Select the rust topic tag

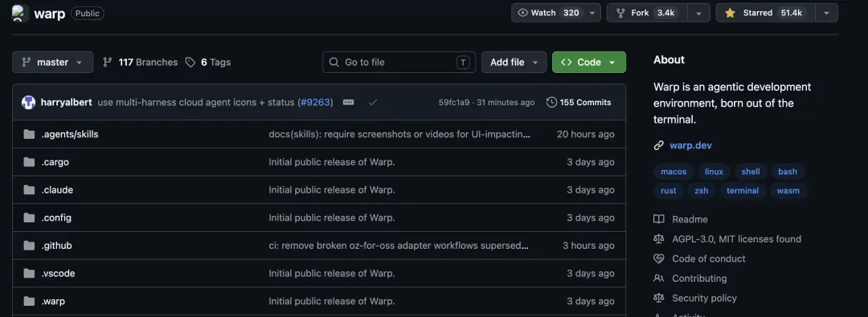tap(669, 190)
